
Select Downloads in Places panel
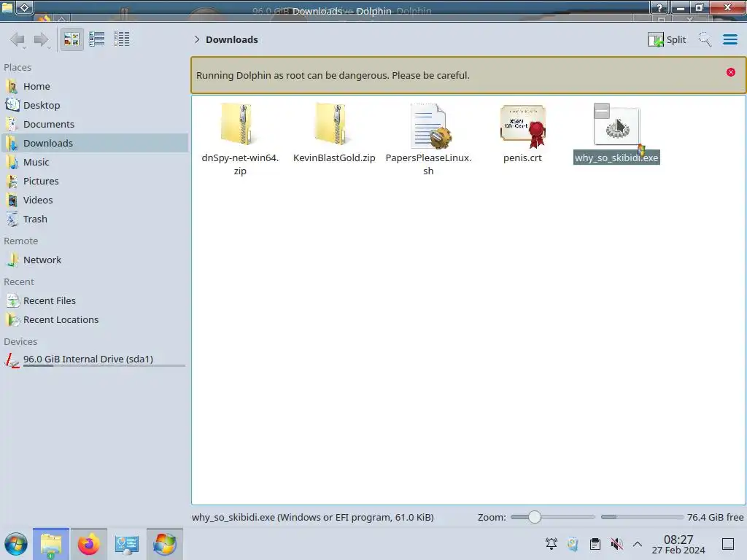pos(95,144)
